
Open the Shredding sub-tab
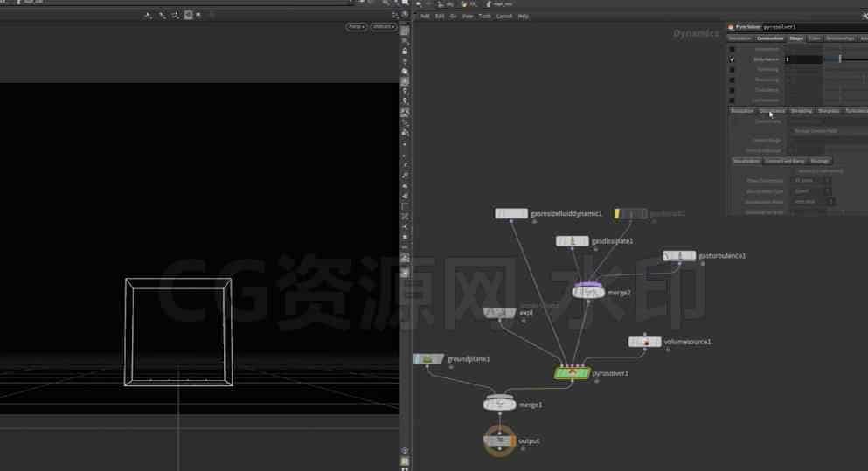[x=801, y=111]
